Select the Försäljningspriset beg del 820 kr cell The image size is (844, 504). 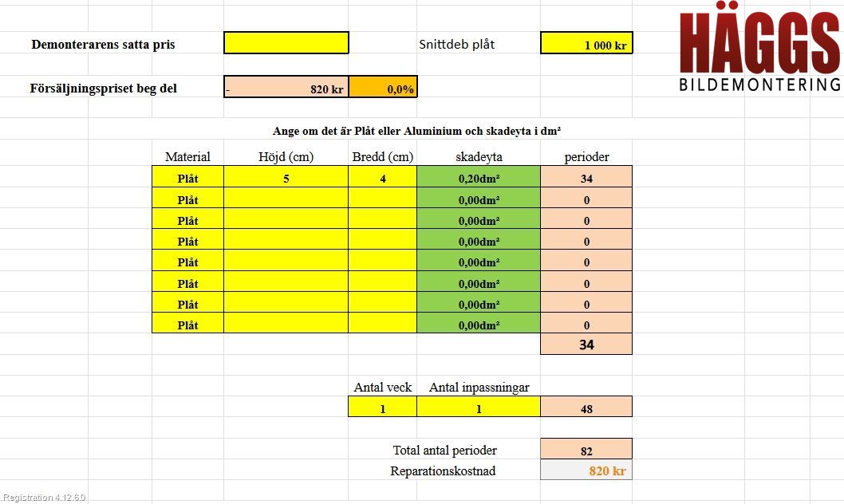[286, 88]
